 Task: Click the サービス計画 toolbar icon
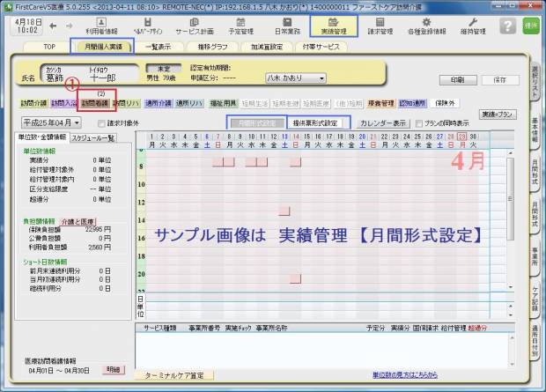click(x=194, y=26)
